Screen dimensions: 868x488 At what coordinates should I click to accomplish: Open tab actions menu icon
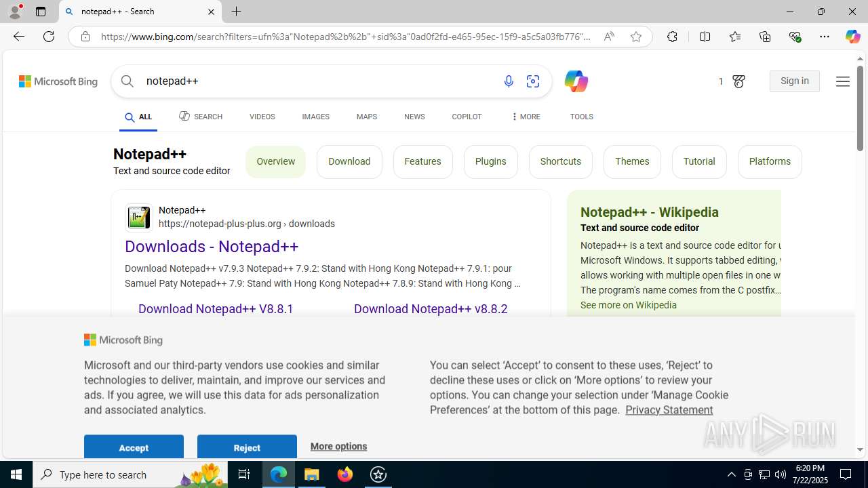(x=41, y=12)
